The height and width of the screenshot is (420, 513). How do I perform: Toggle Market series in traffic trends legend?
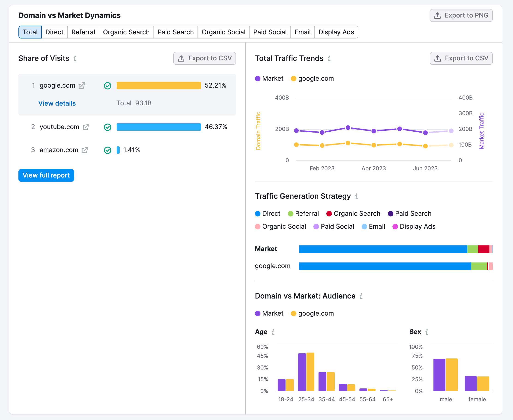(269, 79)
